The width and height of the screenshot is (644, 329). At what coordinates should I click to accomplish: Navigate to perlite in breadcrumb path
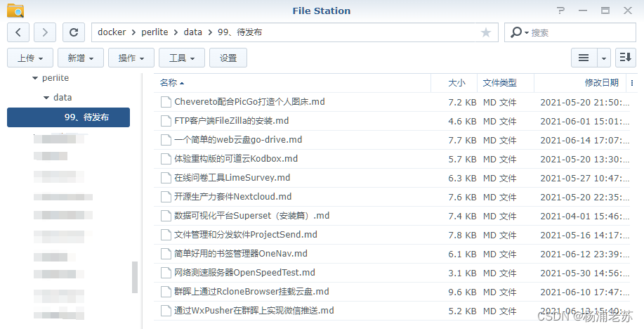pos(155,32)
